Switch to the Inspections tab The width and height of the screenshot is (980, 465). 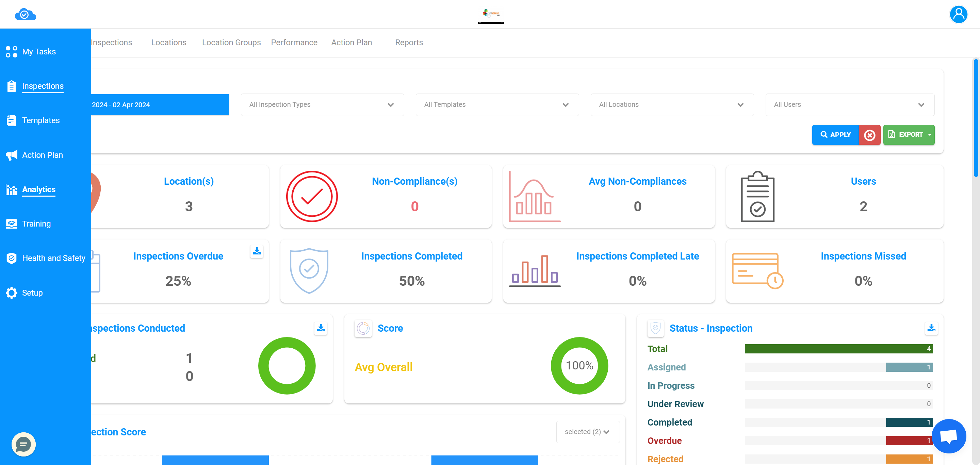112,42
